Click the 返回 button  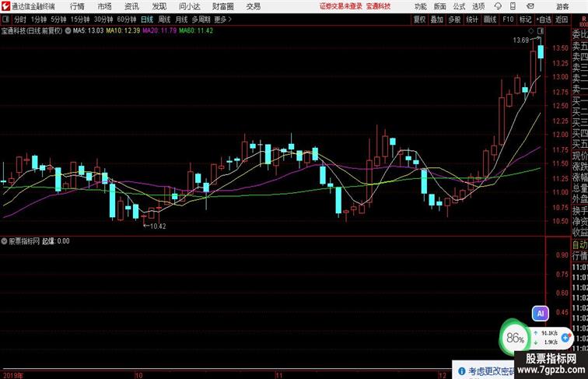point(562,19)
